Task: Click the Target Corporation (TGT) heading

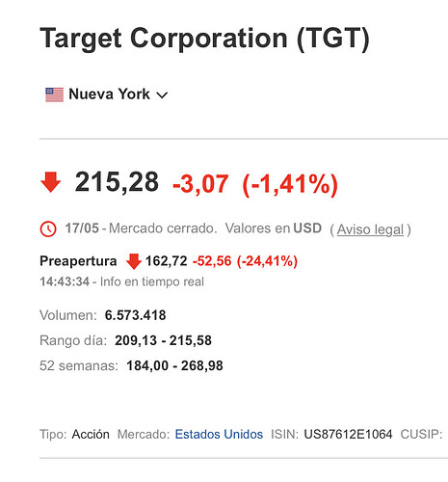Action: pyautogui.click(x=204, y=39)
